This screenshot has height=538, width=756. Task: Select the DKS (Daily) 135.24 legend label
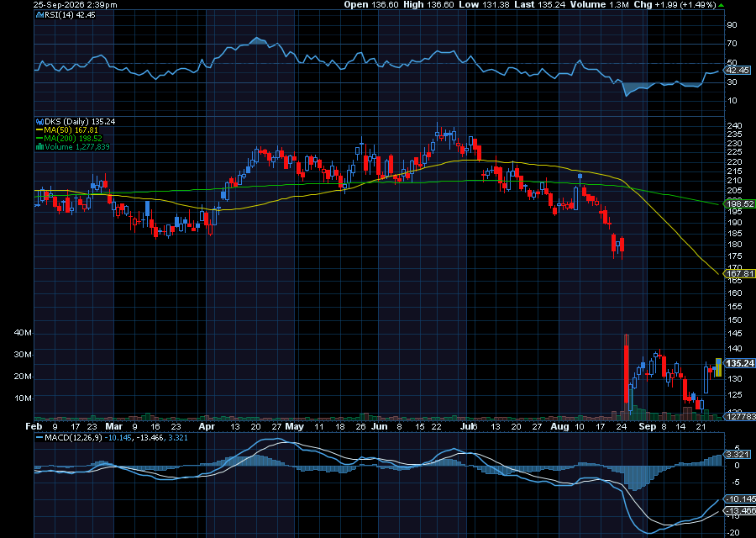(x=80, y=122)
